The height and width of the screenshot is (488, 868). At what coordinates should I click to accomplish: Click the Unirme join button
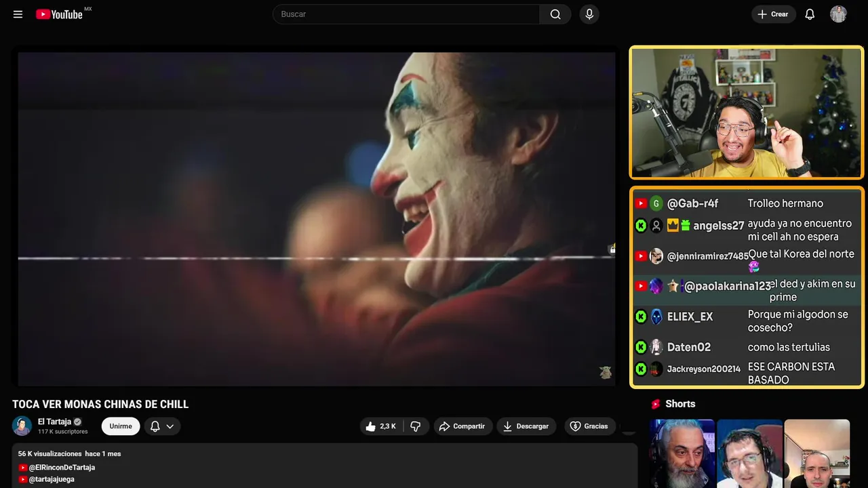click(x=121, y=426)
